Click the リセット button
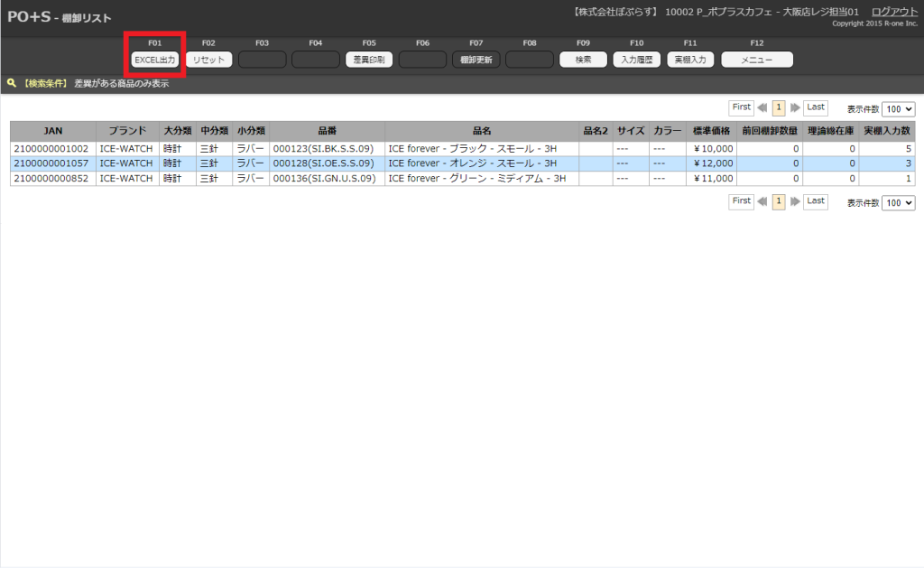This screenshot has height=568, width=924. (x=208, y=60)
